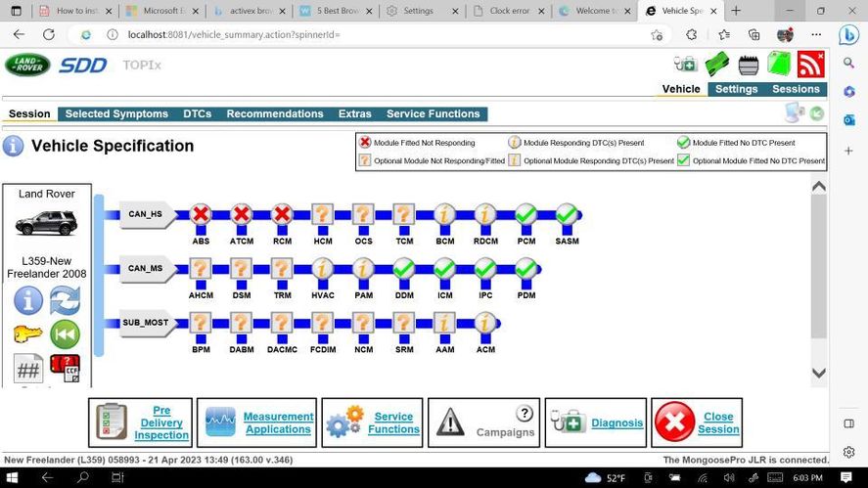Select the TRM module icon
868x488 pixels.
pyautogui.click(x=283, y=269)
